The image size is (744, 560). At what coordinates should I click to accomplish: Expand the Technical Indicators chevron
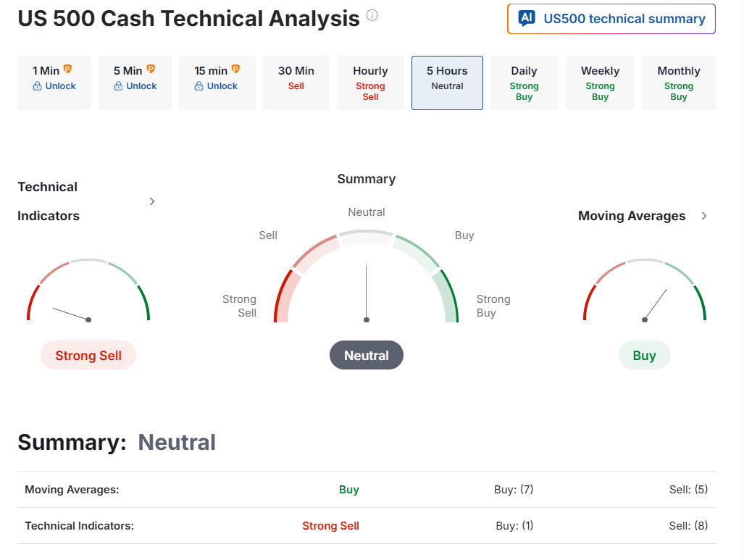tap(152, 201)
